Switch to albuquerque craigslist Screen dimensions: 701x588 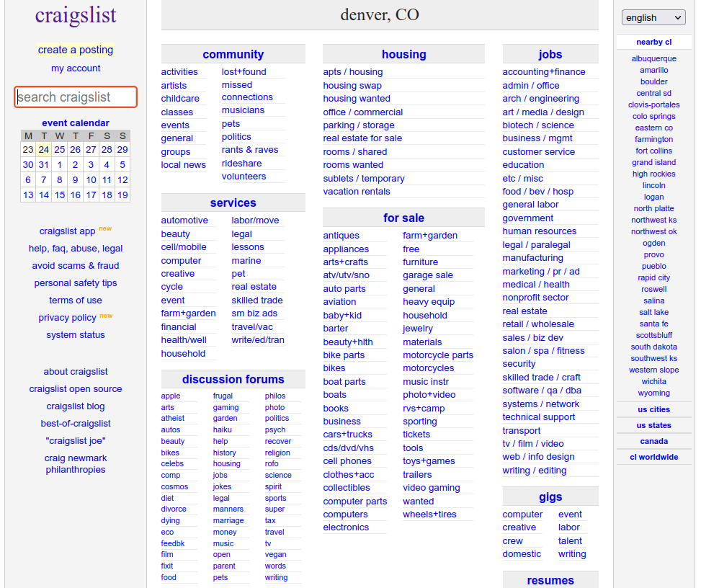pos(653,58)
